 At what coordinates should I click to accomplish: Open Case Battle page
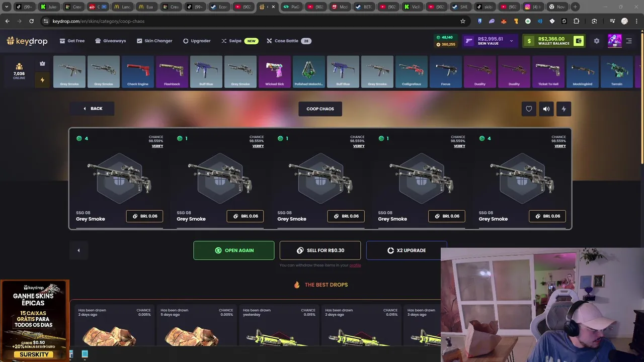pyautogui.click(x=289, y=41)
